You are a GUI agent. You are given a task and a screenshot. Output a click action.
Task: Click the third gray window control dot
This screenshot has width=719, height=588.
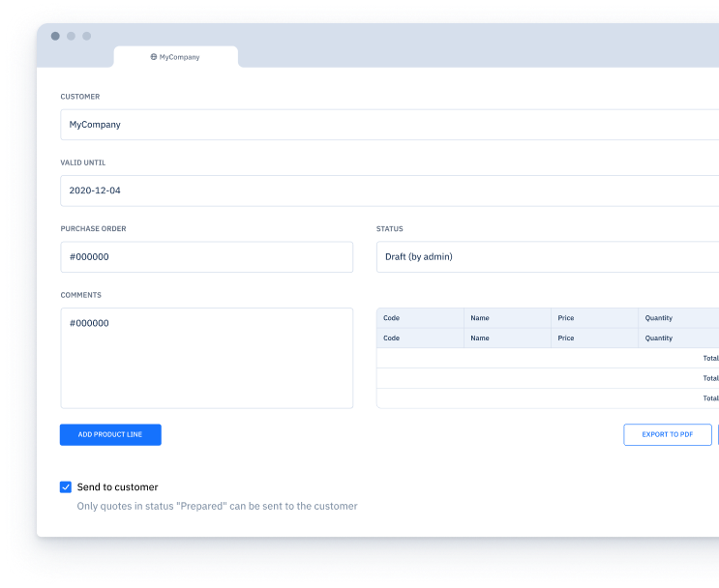(86, 36)
